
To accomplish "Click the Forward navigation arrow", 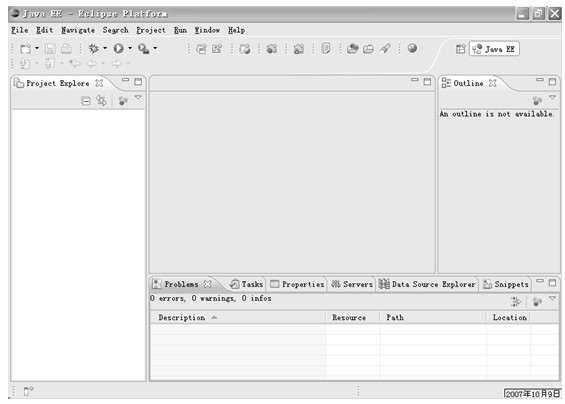I will click(x=116, y=64).
